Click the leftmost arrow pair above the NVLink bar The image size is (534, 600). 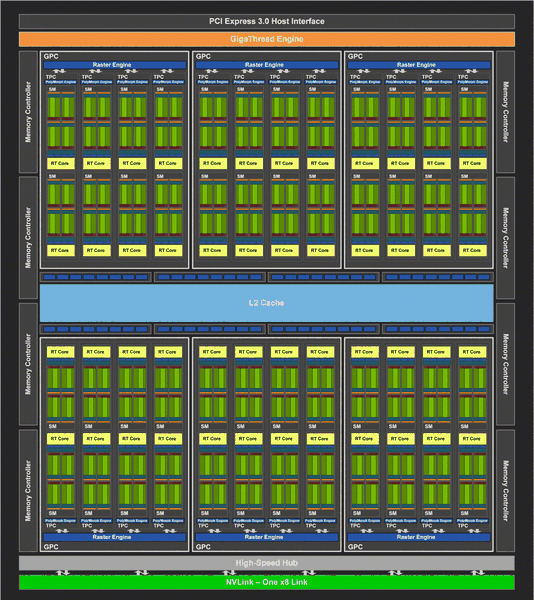[63, 573]
